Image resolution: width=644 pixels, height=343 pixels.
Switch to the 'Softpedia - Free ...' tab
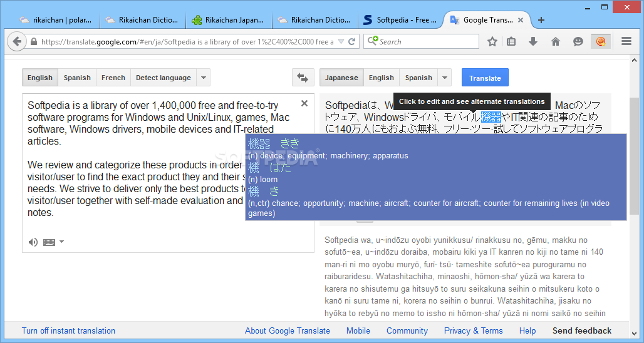[x=402, y=19]
